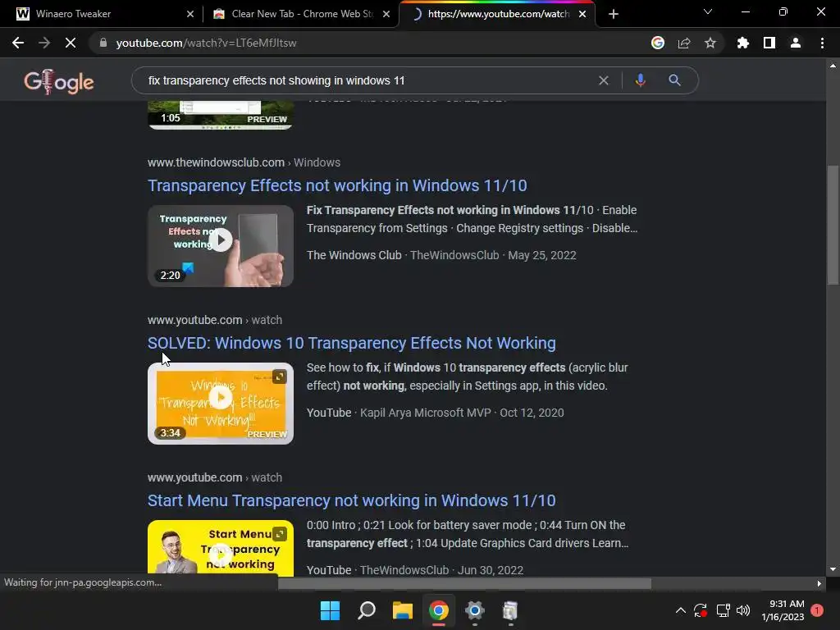Image resolution: width=840 pixels, height=630 pixels.
Task: Open File Explorer from taskbar
Action: click(x=402, y=610)
